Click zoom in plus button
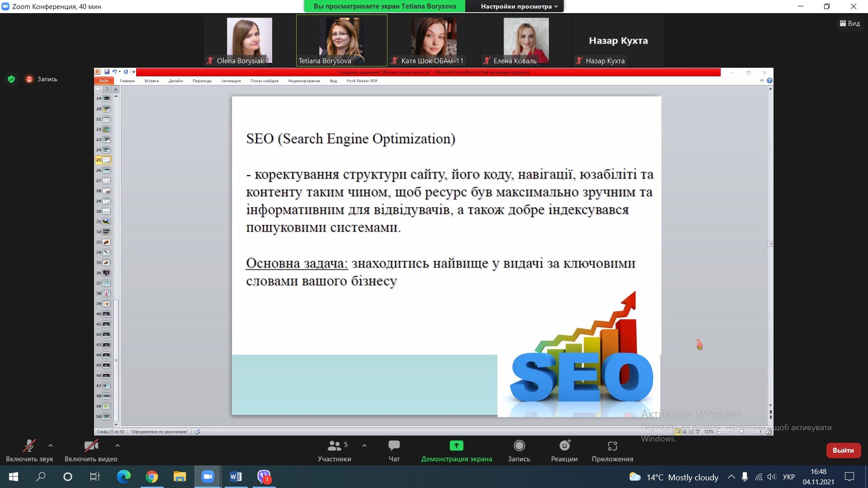This screenshot has height=488, width=868. click(x=760, y=432)
